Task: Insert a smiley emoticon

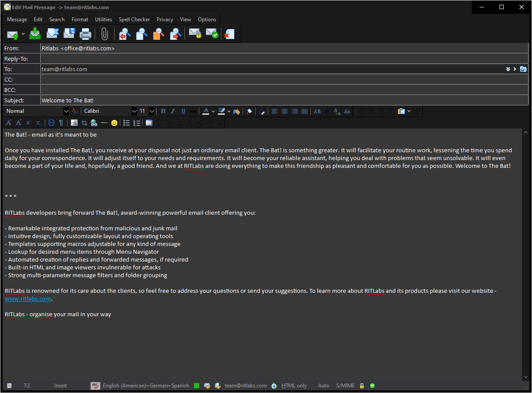Action: tap(114, 123)
